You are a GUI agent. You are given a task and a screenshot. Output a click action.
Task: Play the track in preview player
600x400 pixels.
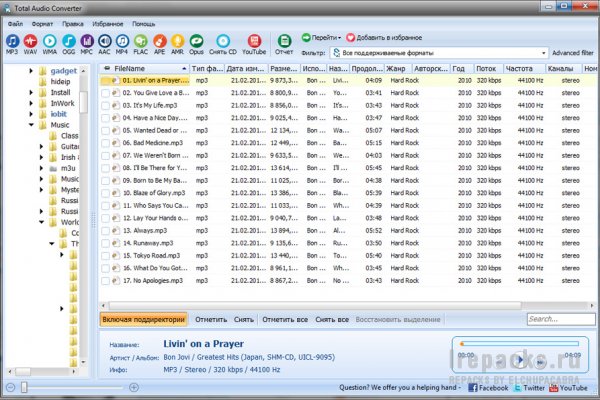click(520, 360)
